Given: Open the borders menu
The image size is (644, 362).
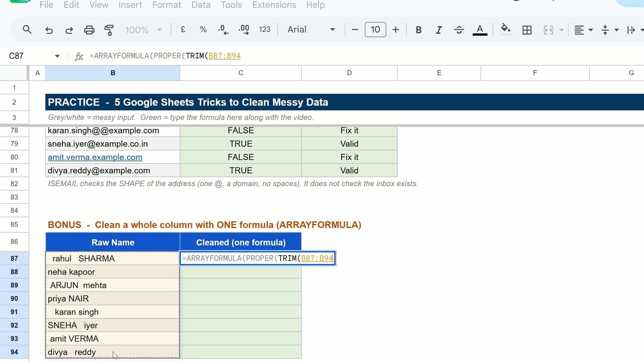Looking at the screenshot, I should (x=527, y=30).
